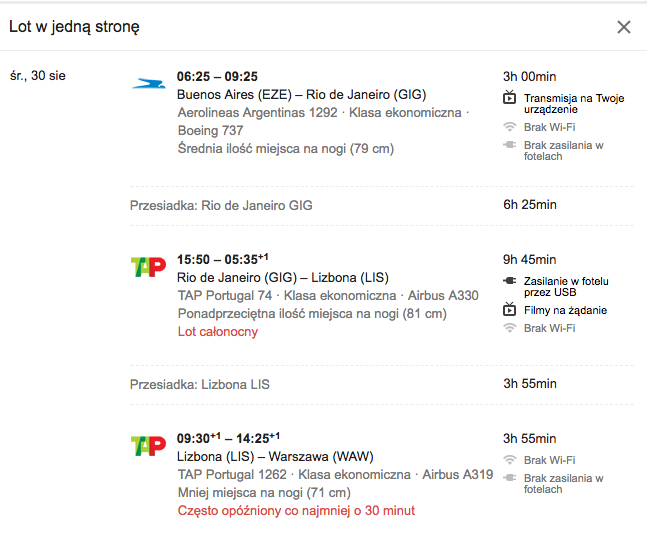Click the USB seat power plug icon
The height and width of the screenshot is (546, 649).
(x=510, y=281)
